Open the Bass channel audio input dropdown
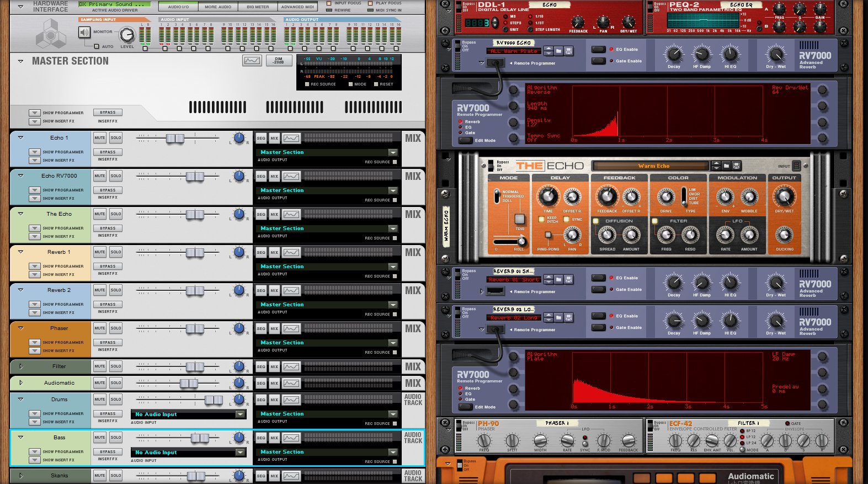The width and height of the screenshot is (868, 484). click(240, 453)
